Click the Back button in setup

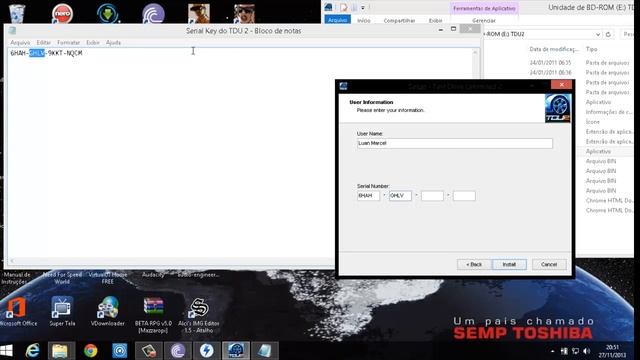[x=473, y=264]
